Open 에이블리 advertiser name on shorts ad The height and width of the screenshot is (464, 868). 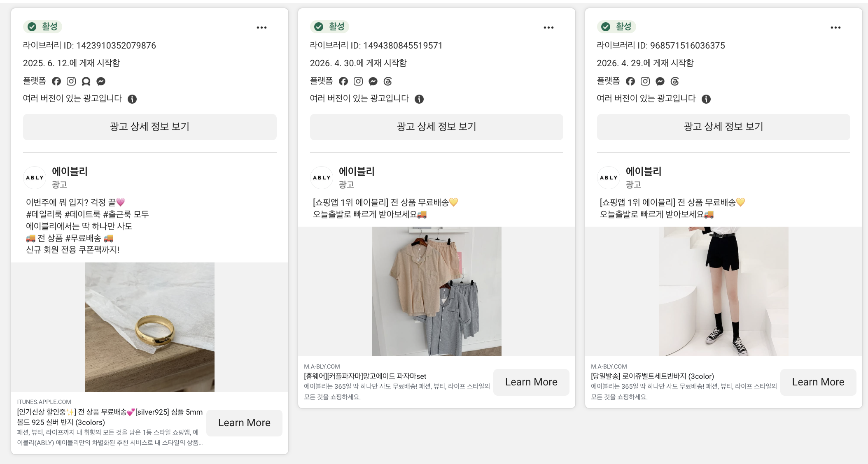644,172
